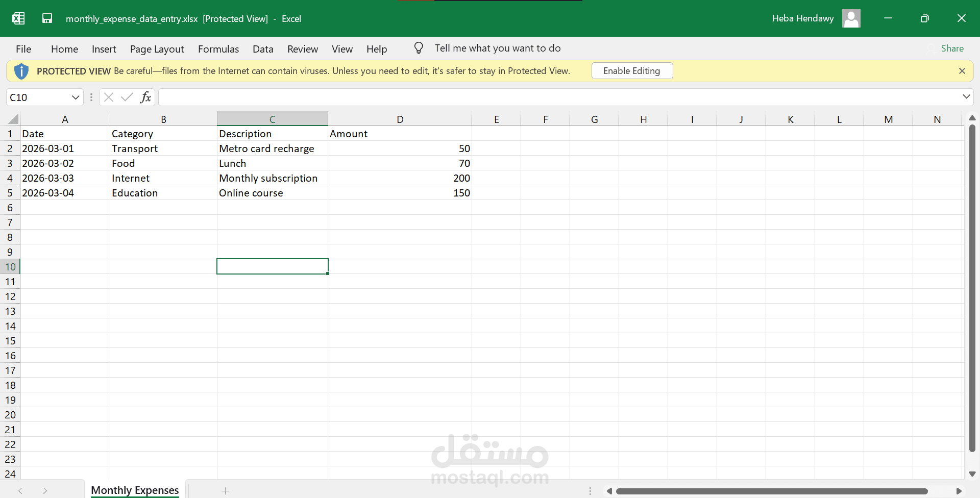Switch to the View tab
This screenshot has width=980, height=498.
point(342,49)
